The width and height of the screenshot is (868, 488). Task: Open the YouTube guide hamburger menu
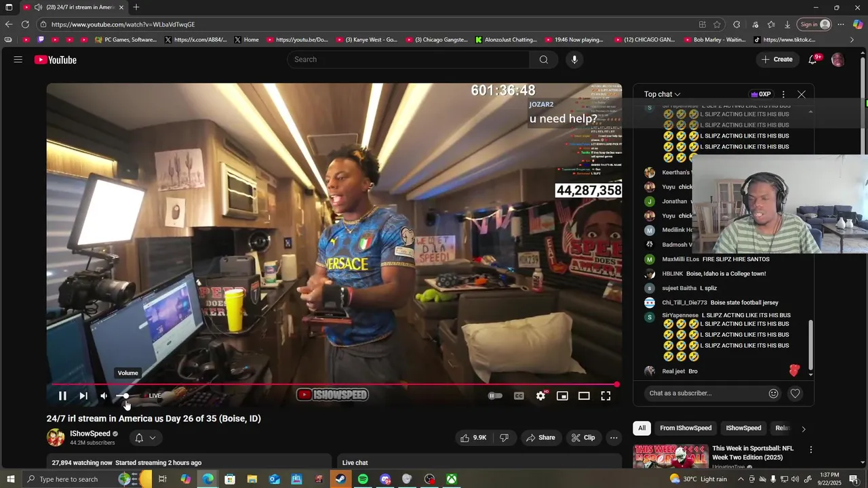[18, 60]
